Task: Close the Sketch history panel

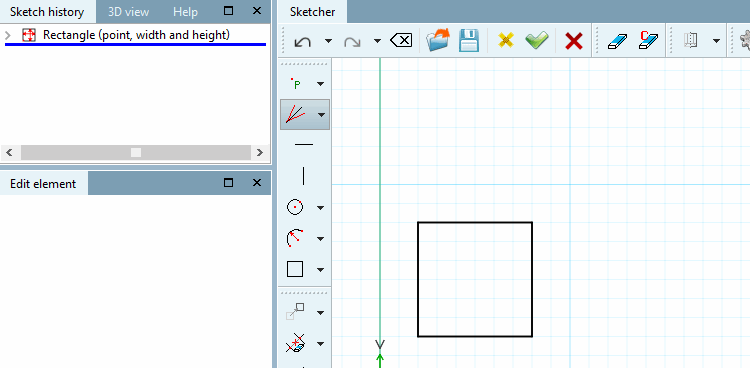Action: click(x=257, y=11)
